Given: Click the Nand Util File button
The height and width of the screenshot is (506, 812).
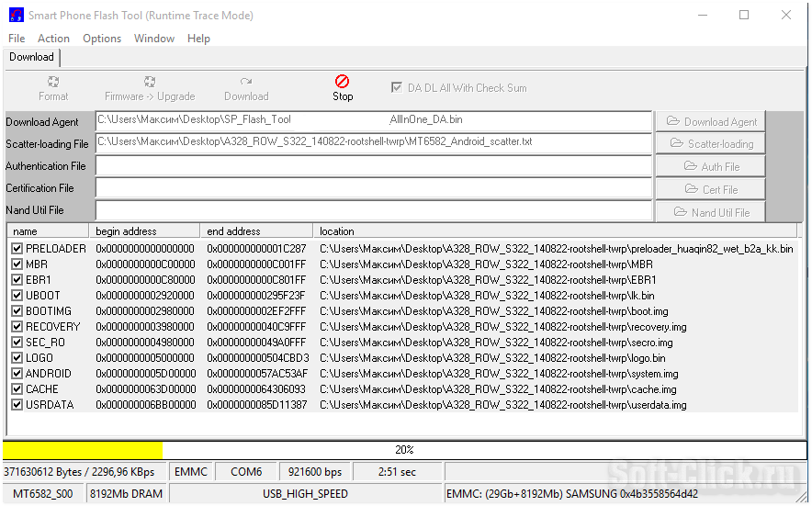Looking at the screenshot, I should (x=710, y=212).
